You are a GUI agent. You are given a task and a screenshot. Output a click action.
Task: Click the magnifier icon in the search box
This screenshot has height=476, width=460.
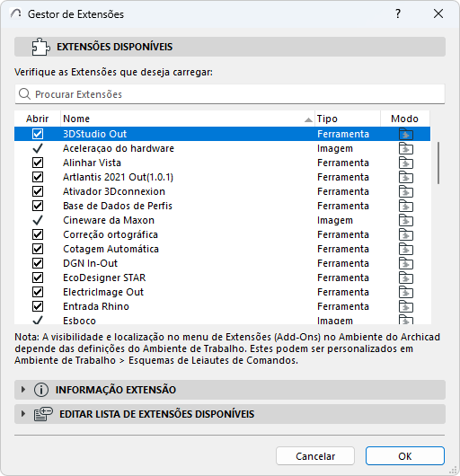click(24, 94)
